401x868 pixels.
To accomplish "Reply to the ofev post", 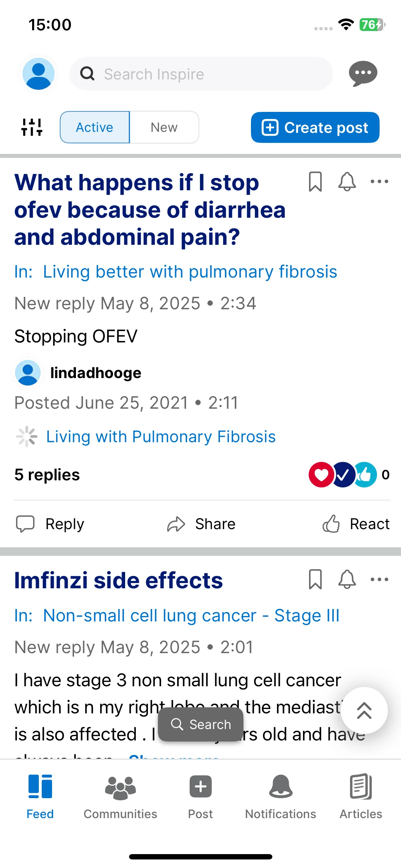I will point(50,524).
